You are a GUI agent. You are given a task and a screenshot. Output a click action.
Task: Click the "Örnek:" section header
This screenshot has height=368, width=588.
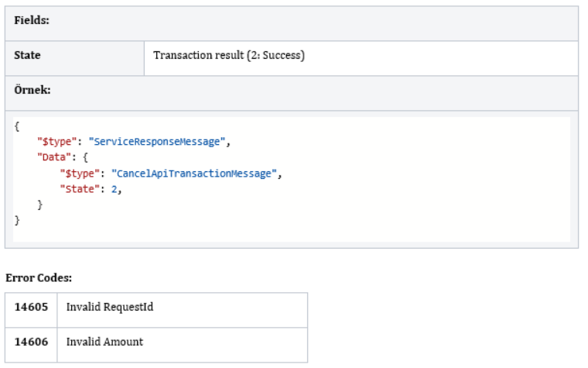tap(32, 90)
